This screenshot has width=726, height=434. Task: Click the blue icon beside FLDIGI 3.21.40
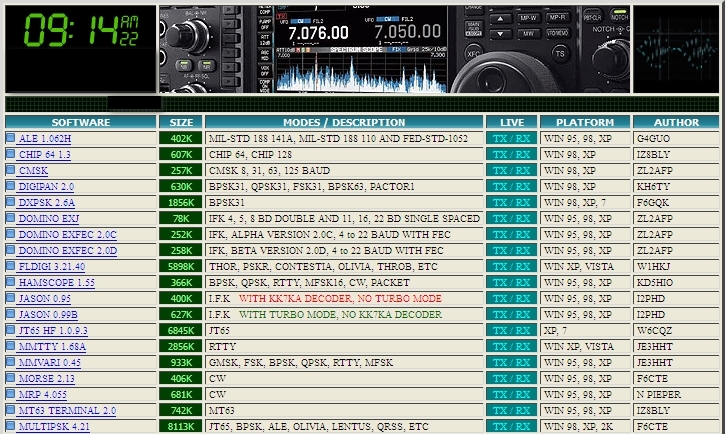tap(10, 266)
